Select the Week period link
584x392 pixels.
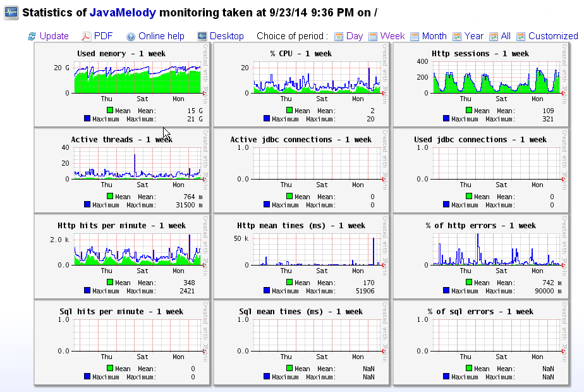click(392, 36)
